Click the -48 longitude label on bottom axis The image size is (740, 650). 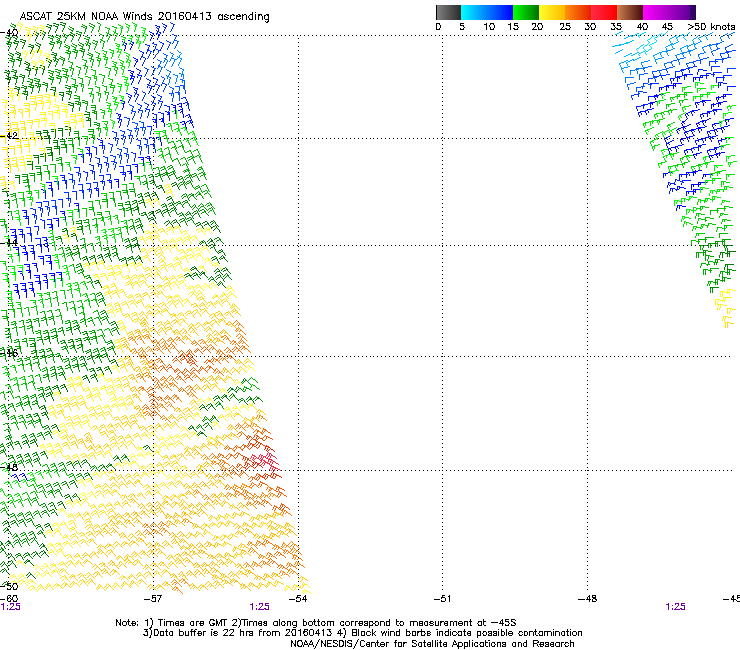tap(588, 599)
